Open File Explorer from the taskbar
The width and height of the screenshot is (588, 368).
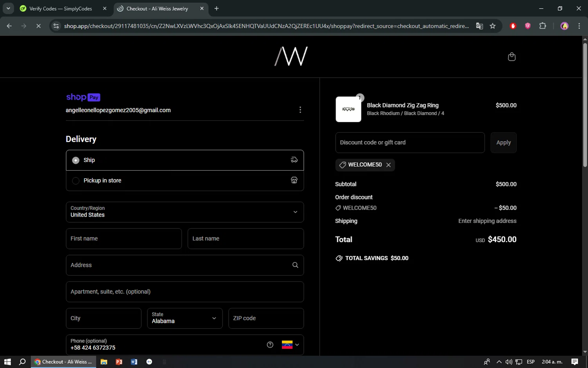pos(104,362)
